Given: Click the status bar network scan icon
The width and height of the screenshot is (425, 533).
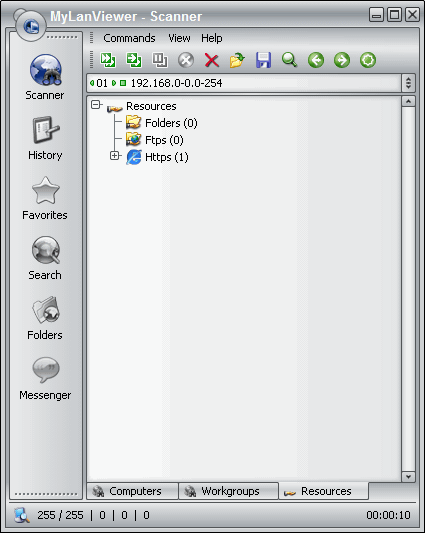Looking at the screenshot, I should tap(22, 515).
